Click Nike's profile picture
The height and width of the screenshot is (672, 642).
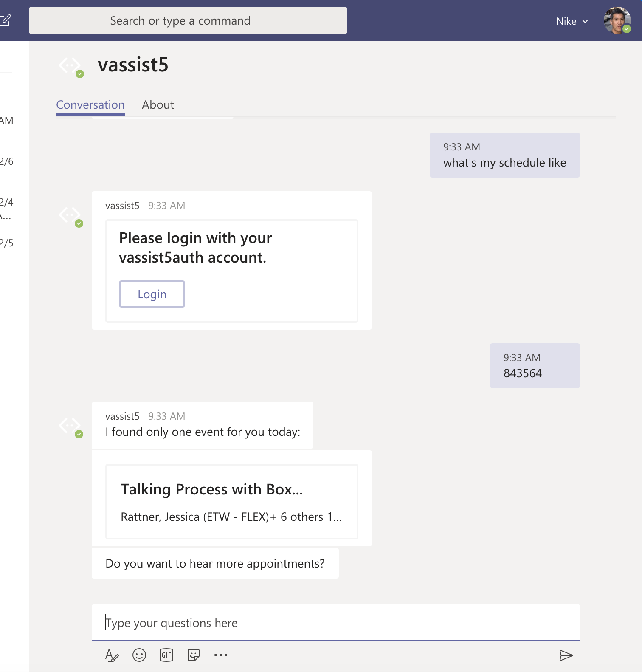(x=617, y=20)
